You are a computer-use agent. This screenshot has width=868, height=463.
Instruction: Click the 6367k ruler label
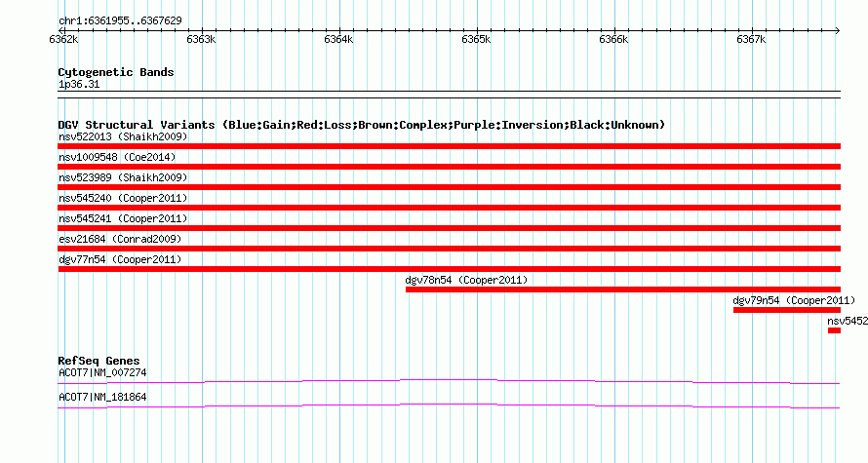(751, 39)
